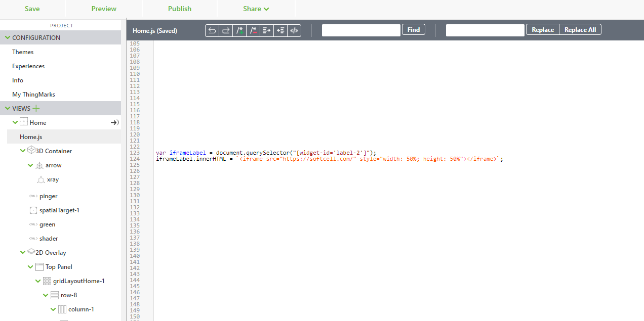
Task: Click the format code icon
Action: coord(294,30)
